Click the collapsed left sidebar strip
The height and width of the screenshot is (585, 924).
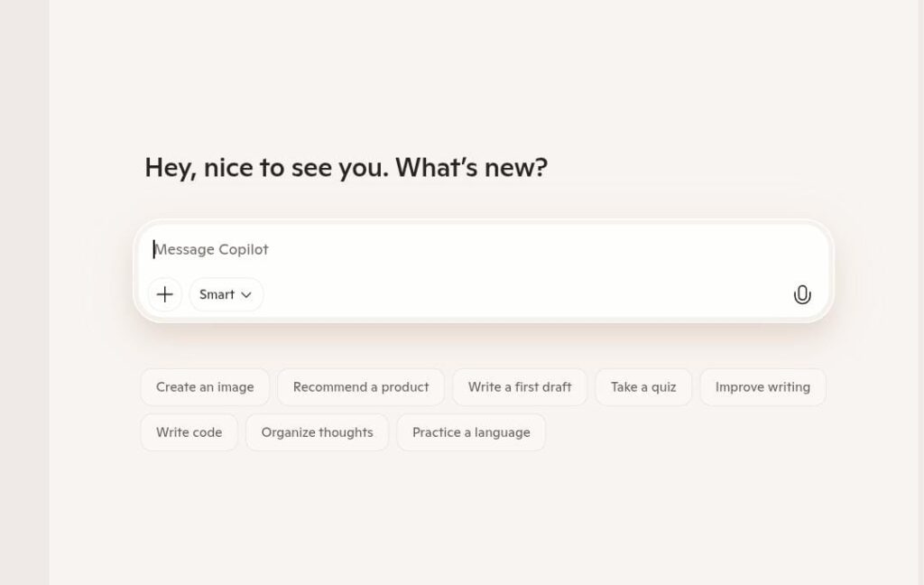tap(24, 292)
